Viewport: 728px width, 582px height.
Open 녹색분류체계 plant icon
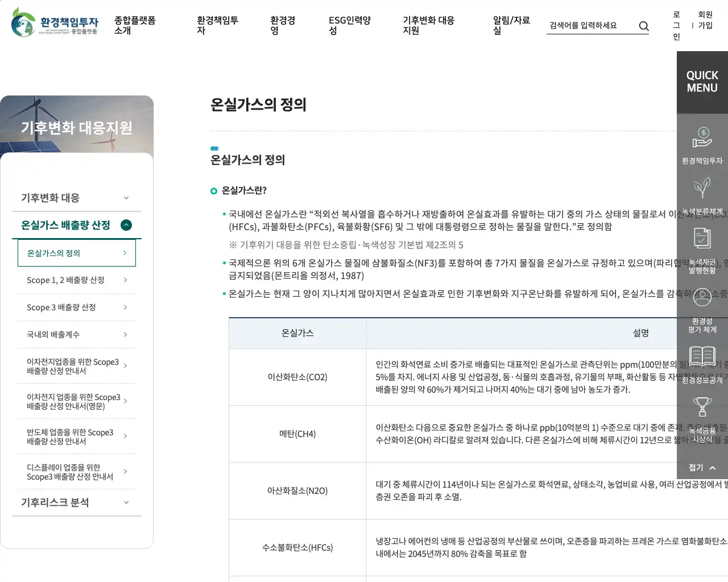click(x=702, y=188)
